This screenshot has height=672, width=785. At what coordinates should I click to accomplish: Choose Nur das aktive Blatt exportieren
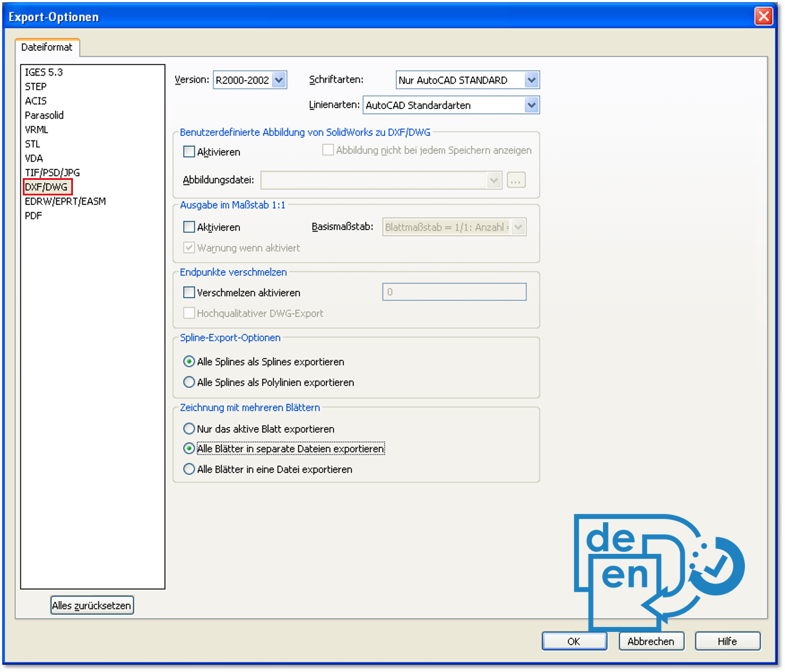189,429
